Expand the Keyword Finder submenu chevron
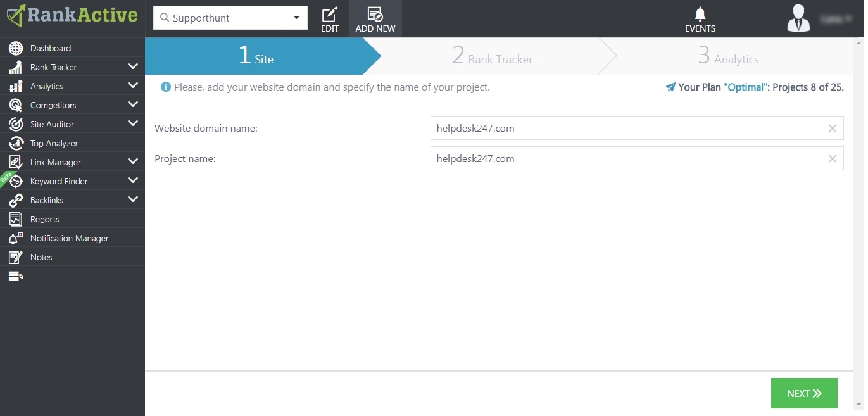Screen dimensions: 868x416 (x=132, y=180)
